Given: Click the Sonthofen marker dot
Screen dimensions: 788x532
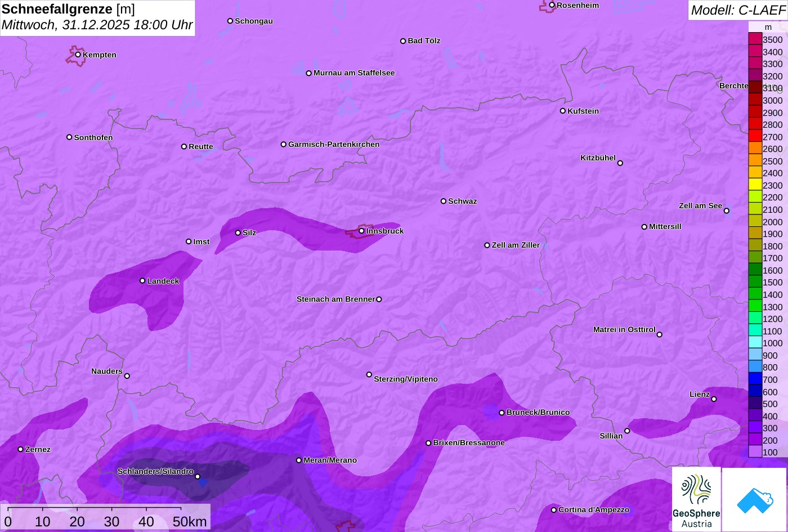Looking at the screenshot, I should pos(69,137).
